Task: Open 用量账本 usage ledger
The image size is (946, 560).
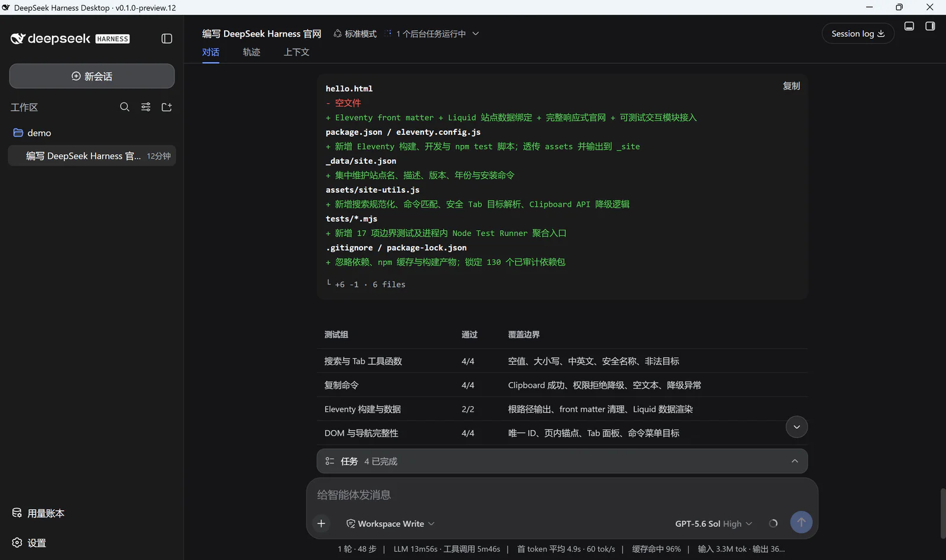Action: tap(38, 513)
